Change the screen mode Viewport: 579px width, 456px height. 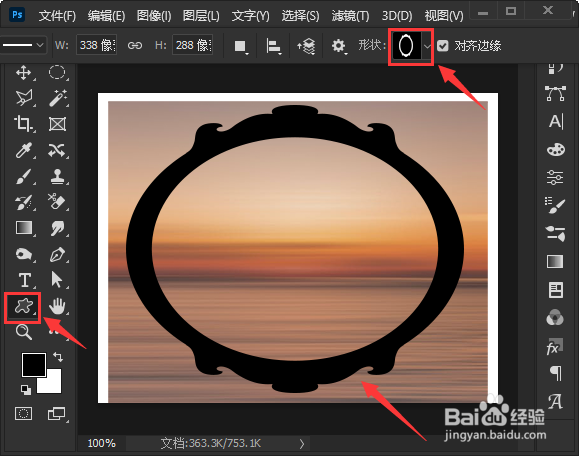point(56,414)
